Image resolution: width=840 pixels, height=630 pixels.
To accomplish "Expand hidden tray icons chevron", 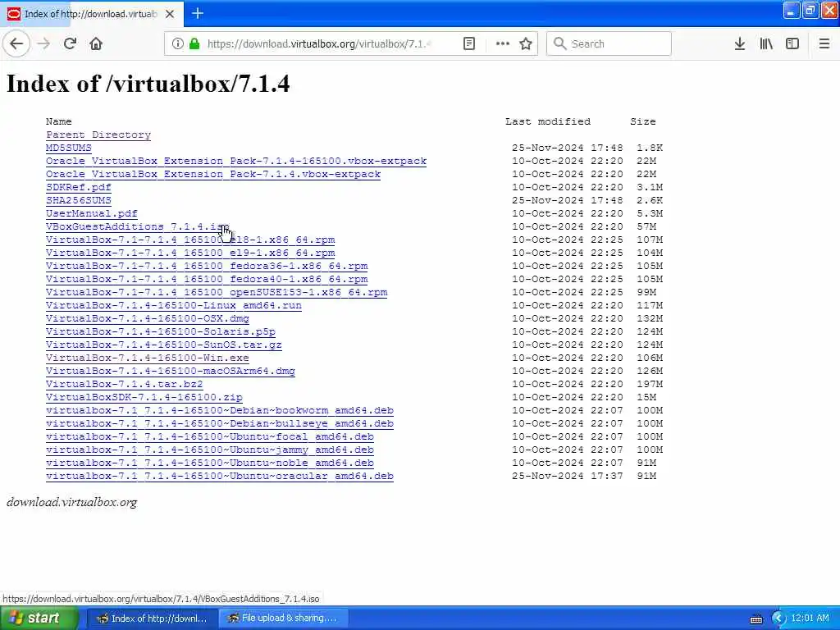I will pyautogui.click(x=778, y=619).
